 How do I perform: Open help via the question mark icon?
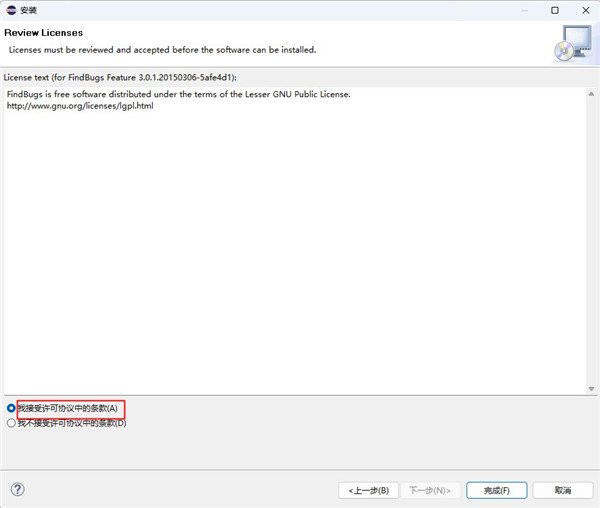(18, 489)
